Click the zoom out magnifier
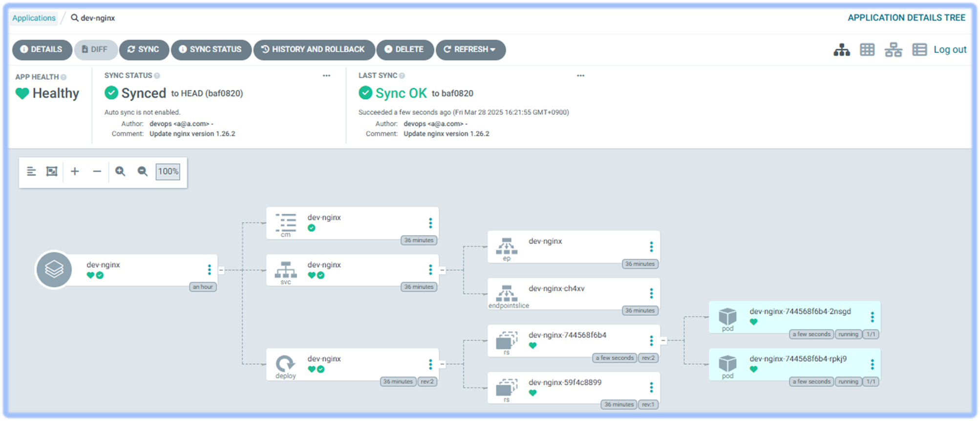The image size is (980, 421). click(x=142, y=172)
